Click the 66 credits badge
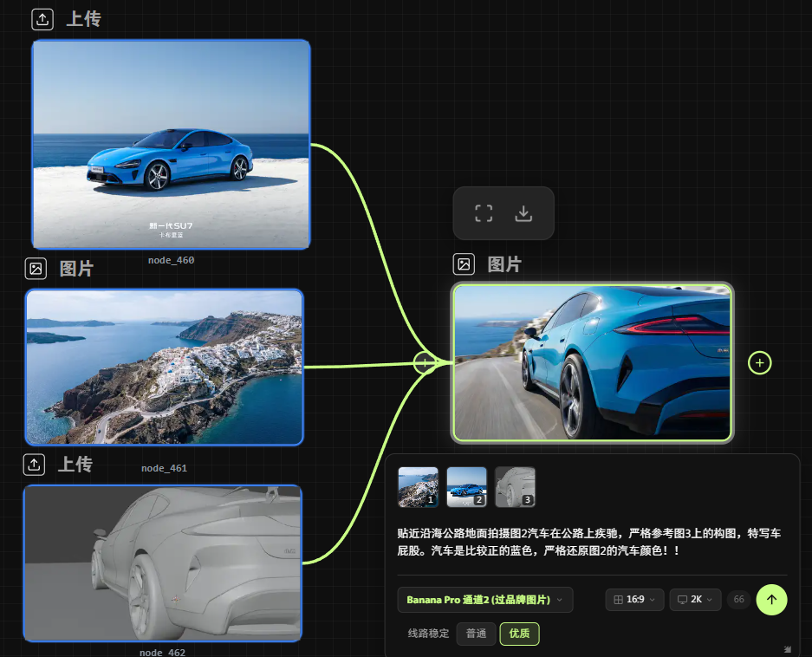 (738, 600)
